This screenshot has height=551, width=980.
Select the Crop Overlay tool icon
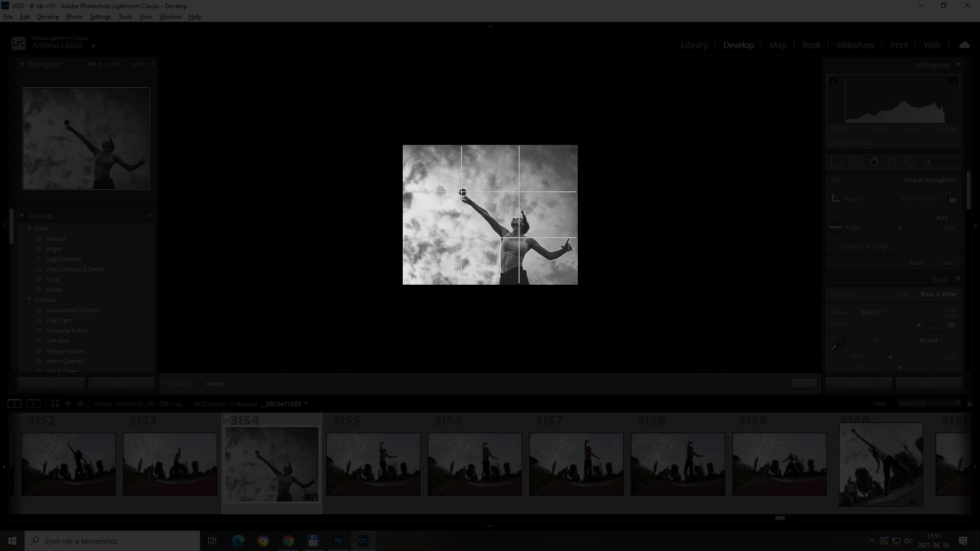837,162
